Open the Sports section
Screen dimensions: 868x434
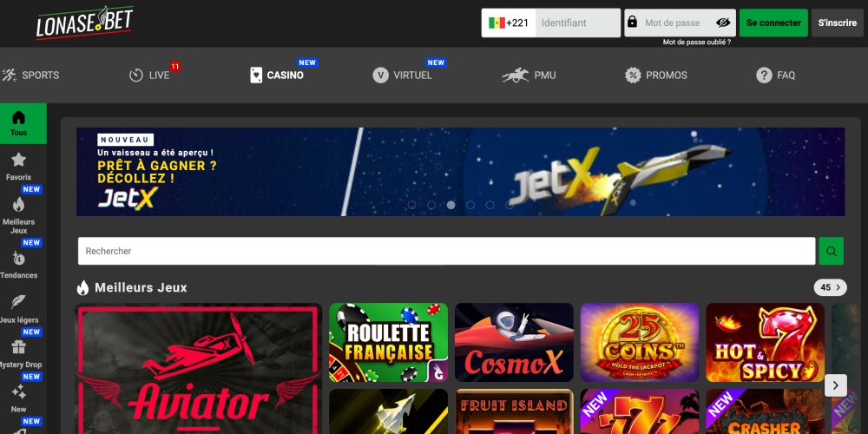point(30,76)
